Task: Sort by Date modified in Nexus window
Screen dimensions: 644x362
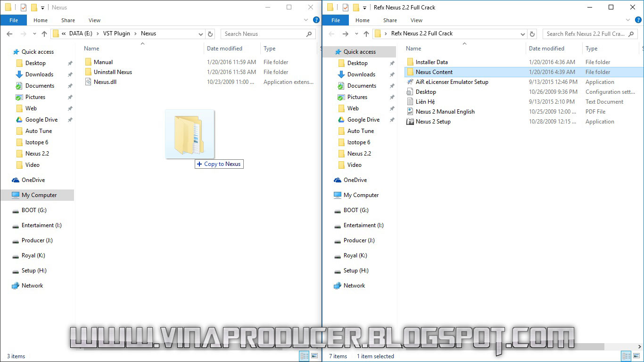Action: tap(224, 49)
